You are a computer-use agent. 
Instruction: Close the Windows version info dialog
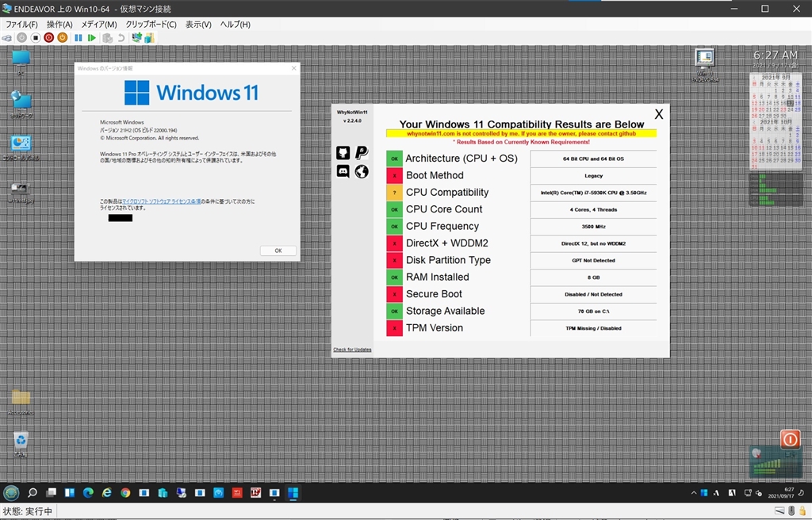click(x=293, y=68)
